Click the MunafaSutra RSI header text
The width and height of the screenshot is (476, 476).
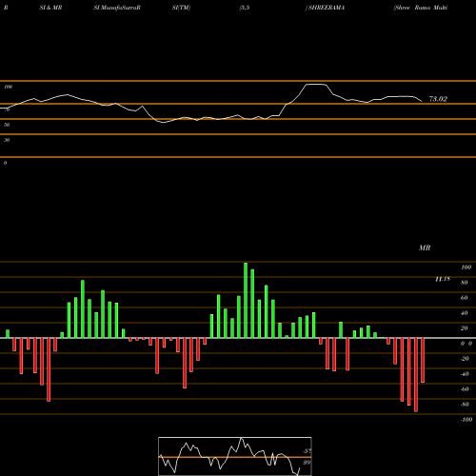point(117,8)
